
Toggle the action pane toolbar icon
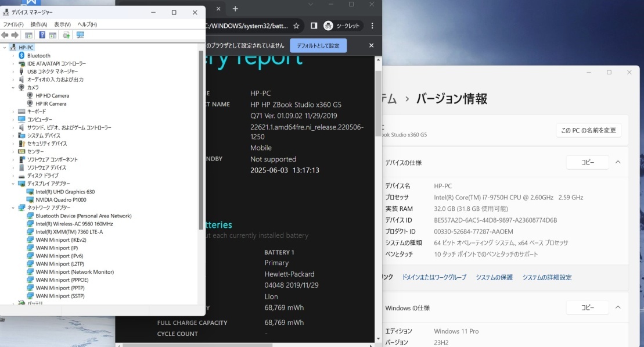pyautogui.click(x=53, y=35)
